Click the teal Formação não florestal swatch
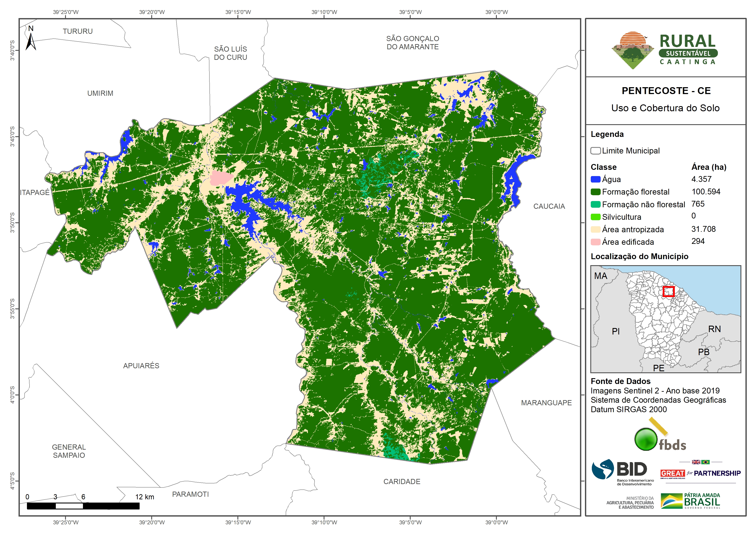 pyautogui.click(x=595, y=204)
